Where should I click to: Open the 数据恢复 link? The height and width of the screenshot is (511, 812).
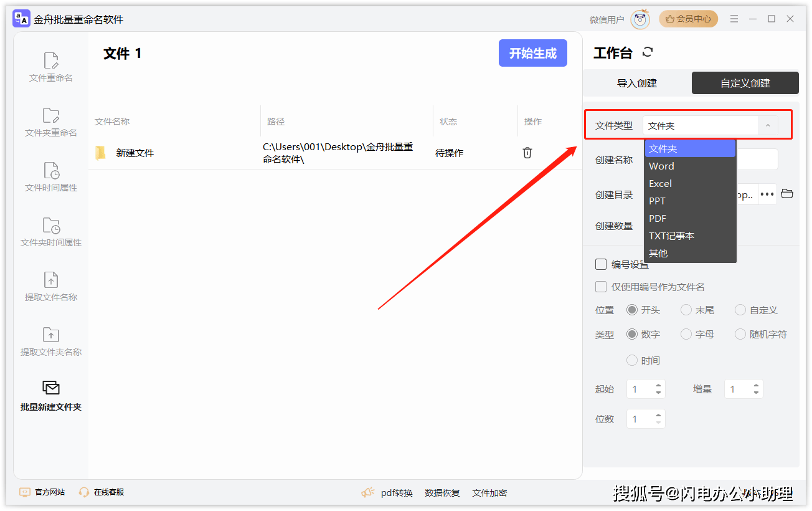pos(442,493)
